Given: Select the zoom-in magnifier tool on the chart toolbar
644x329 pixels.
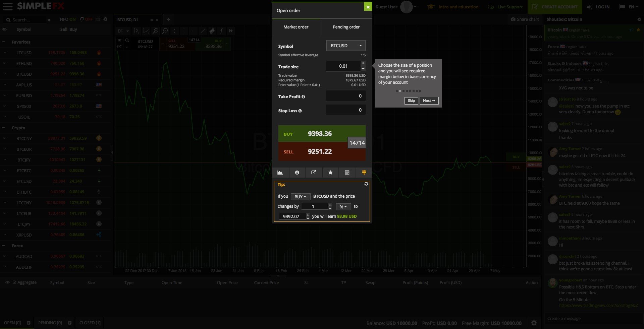Looking at the screenshot, I should [156, 31].
